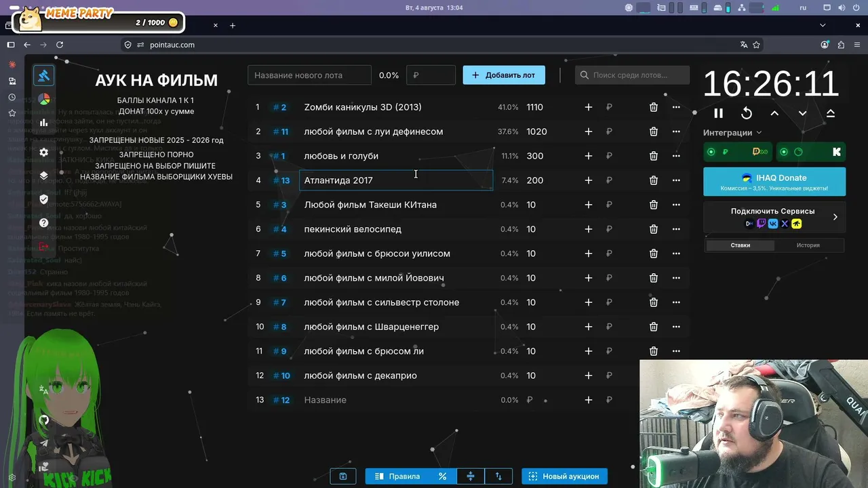The height and width of the screenshot is (488, 868).
Task: Open the auction gavel page in sidebar
Action: [x=44, y=75]
